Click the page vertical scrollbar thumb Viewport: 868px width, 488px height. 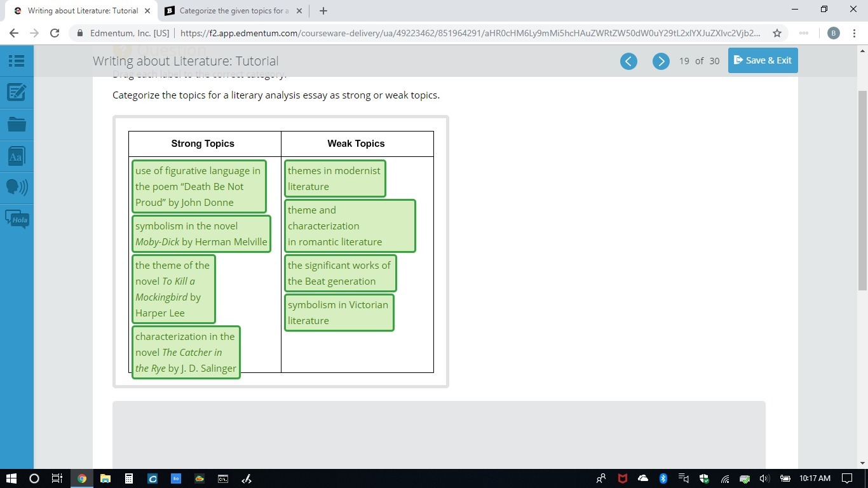coord(862,191)
